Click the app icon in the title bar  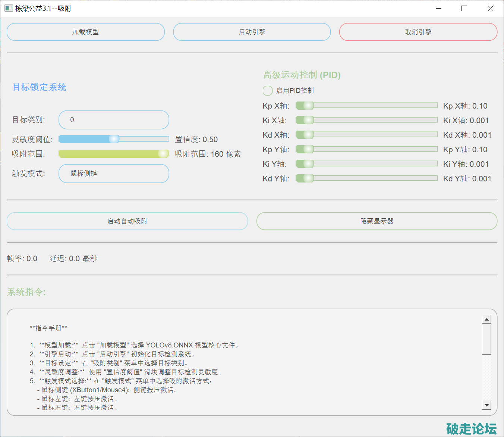pyautogui.click(x=9, y=8)
